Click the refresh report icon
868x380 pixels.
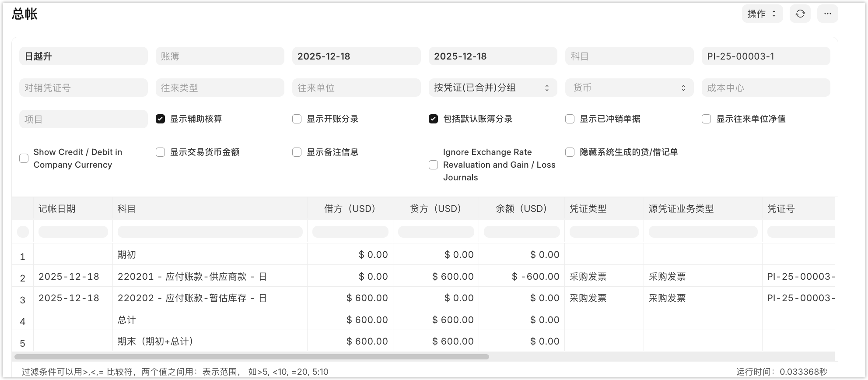[800, 14]
